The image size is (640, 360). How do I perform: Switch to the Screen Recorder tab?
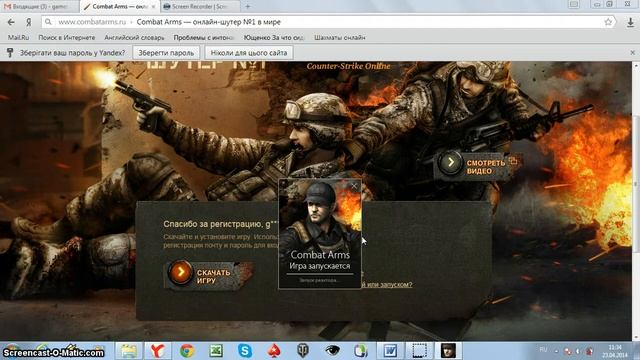click(x=199, y=7)
